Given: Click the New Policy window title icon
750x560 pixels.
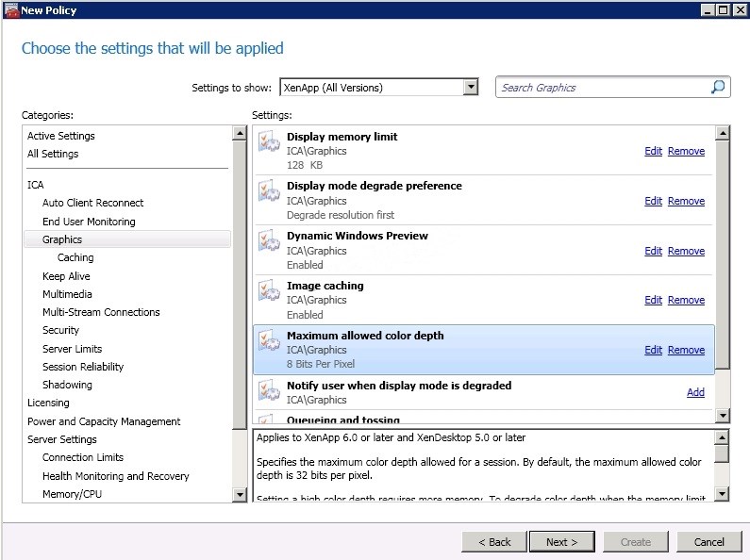Looking at the screenshot, I should tap(11, 10).
